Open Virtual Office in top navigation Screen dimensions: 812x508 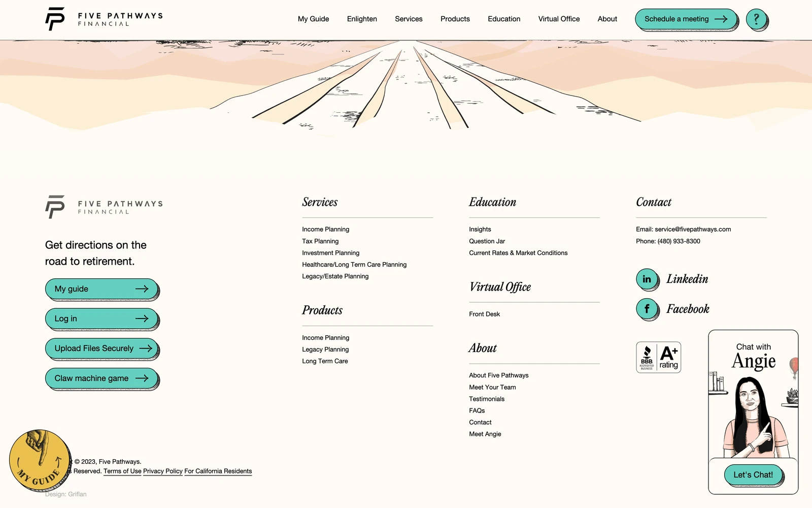pos(559,19)
